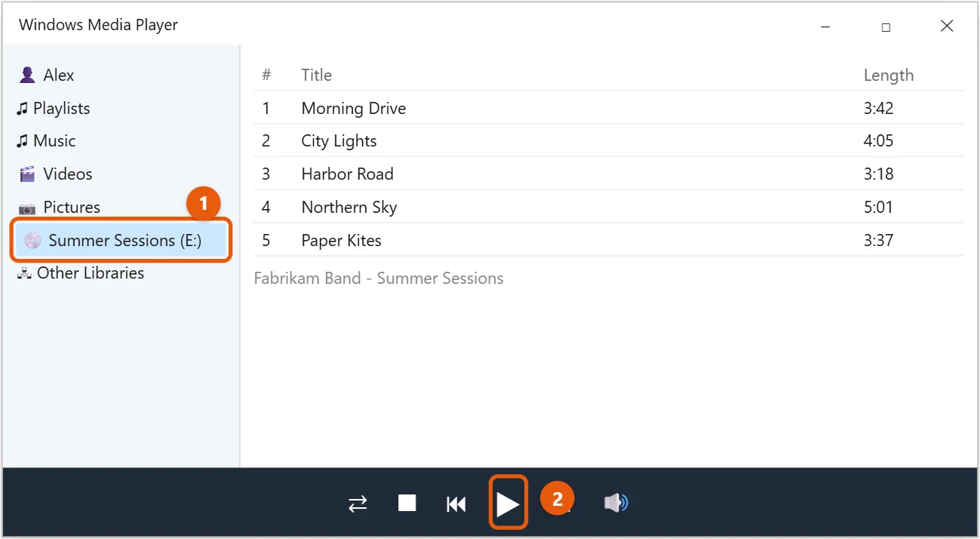Select the track Harbor Road

coord(608,174)
